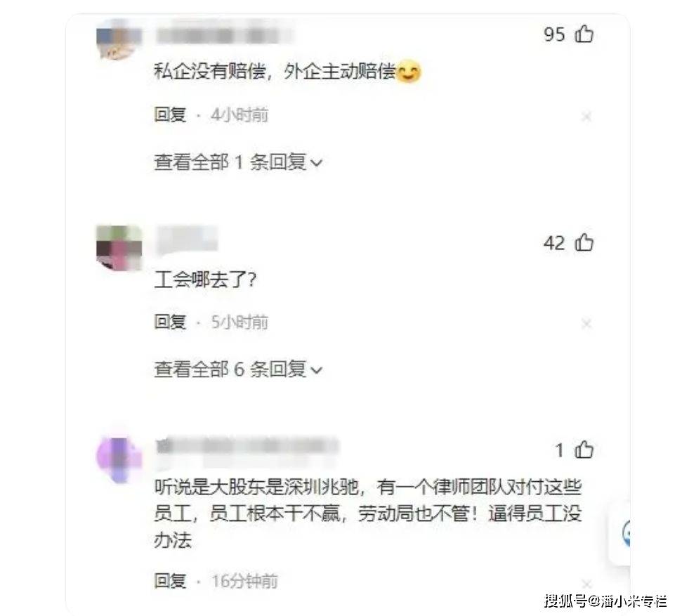The image size is (682, 616).
Task: Dismiss the 工会哪去了 comment with X
Action: coord(586,323)
